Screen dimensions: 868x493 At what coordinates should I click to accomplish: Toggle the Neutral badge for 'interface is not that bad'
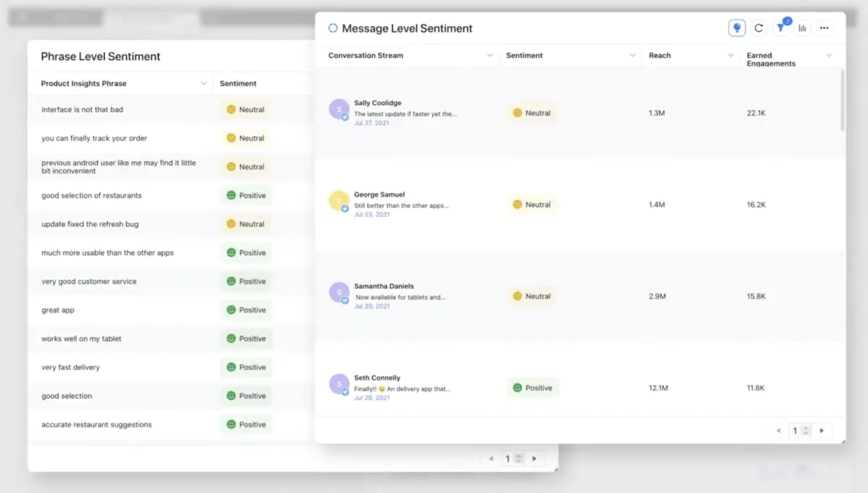(x=245, y=109)
